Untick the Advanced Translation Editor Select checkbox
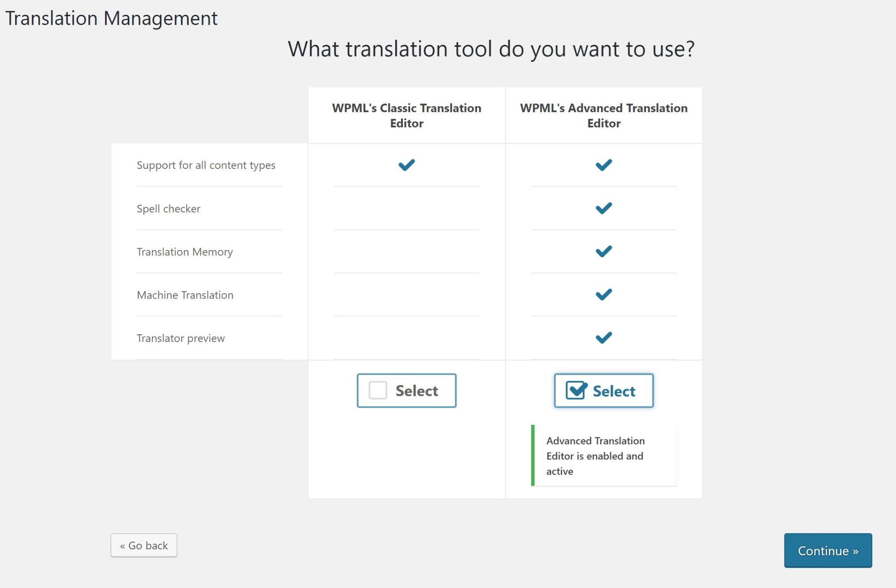The width and height of the screenshot is (896, 588). click(x=576, y=390)
